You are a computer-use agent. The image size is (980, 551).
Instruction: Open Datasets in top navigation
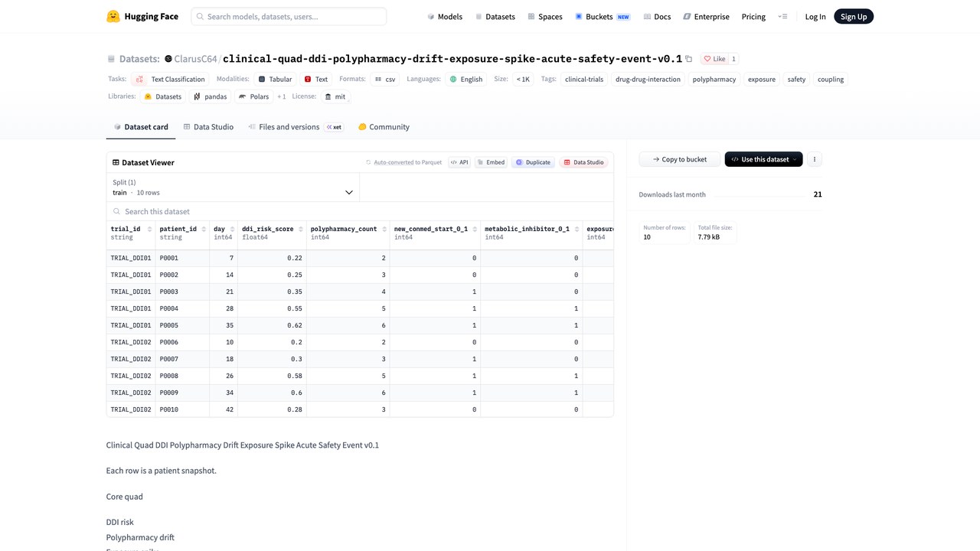tap(495, 16)
